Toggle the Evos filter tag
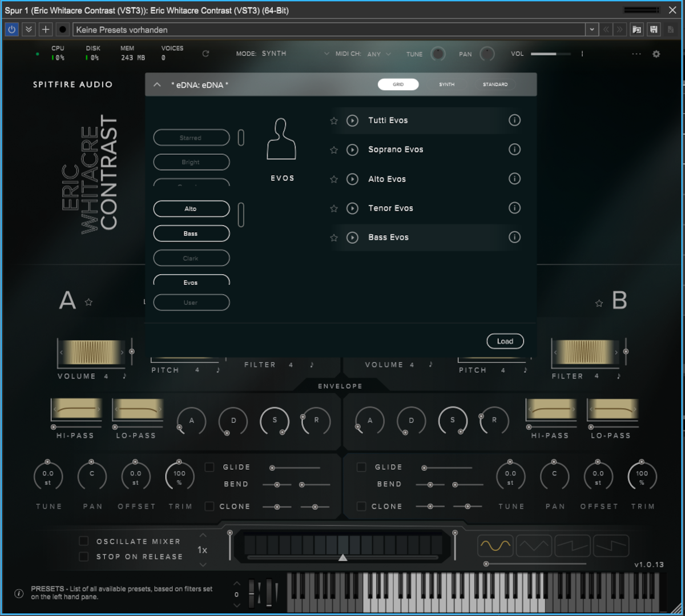This screenshot has width=685, height=616. (x=191, y=280)
